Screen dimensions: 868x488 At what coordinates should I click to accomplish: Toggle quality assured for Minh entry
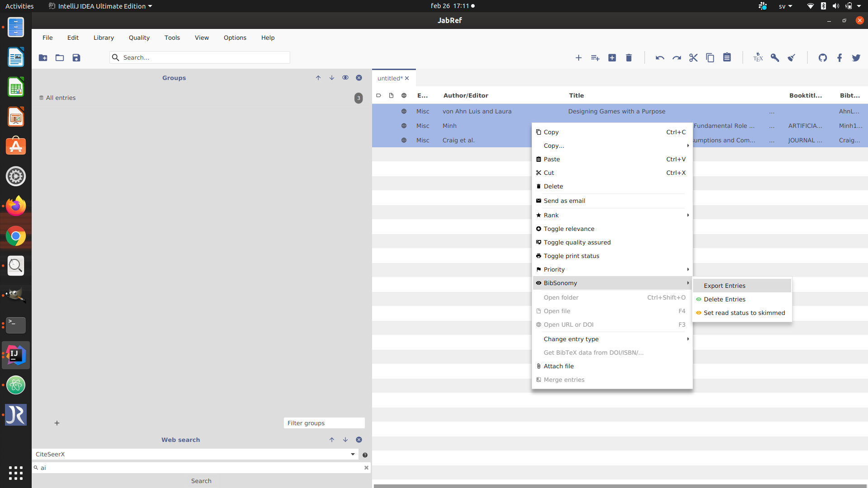pos(576,242)
